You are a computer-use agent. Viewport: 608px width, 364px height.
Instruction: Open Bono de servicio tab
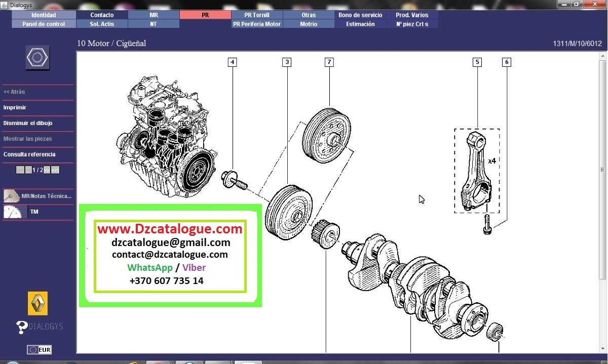click(360, 15)
